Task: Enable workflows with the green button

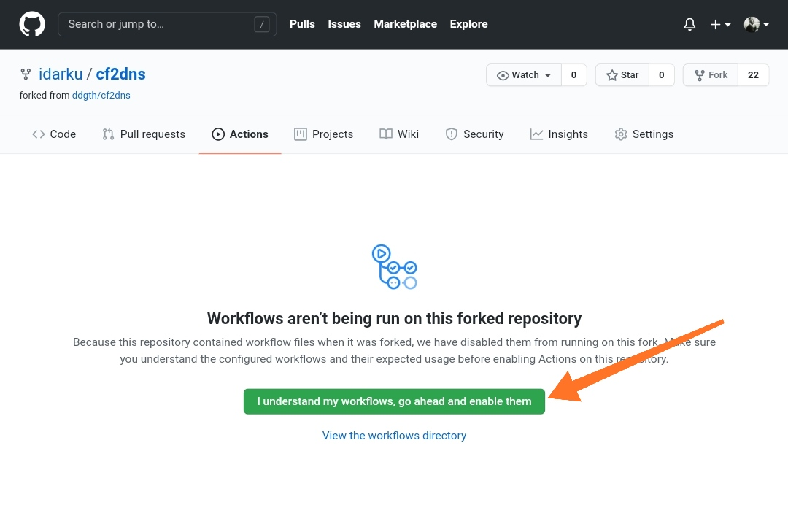Action: click(394, 401)
